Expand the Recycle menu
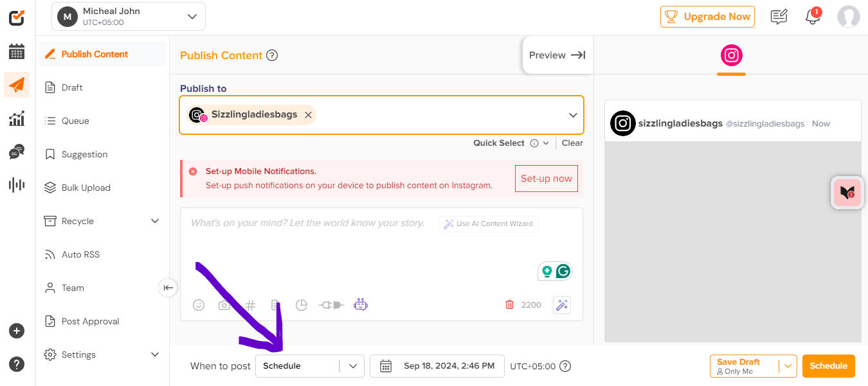Screen dimensions: 868x386 (x=154, y=221)
